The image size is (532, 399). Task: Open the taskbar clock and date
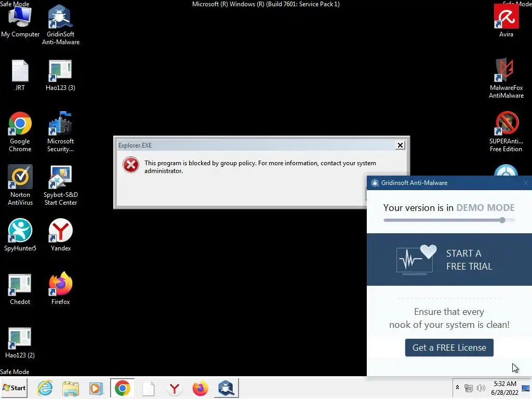tap(504, 388)
